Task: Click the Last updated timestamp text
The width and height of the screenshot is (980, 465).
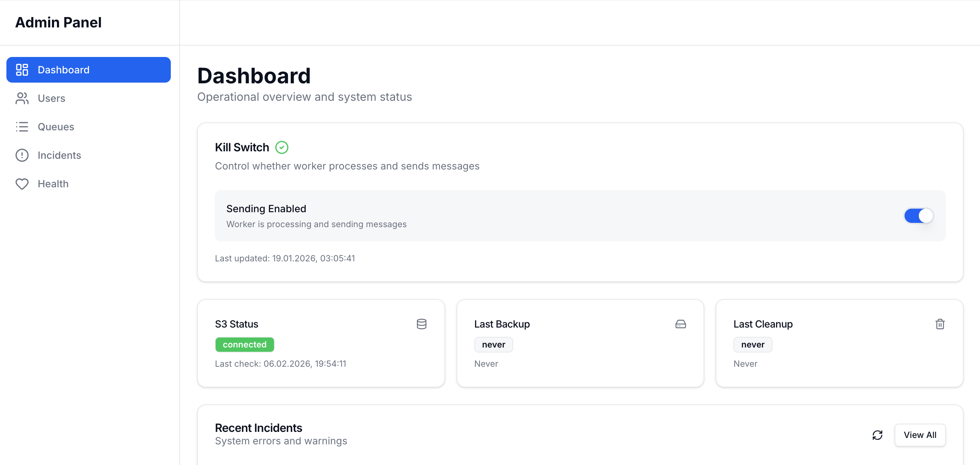Action: (285, 258)
